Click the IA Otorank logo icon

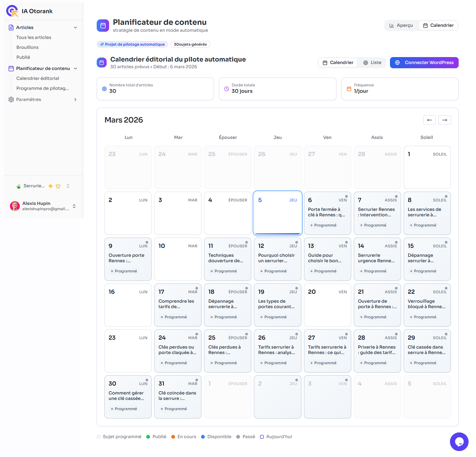tap(12, 10)
